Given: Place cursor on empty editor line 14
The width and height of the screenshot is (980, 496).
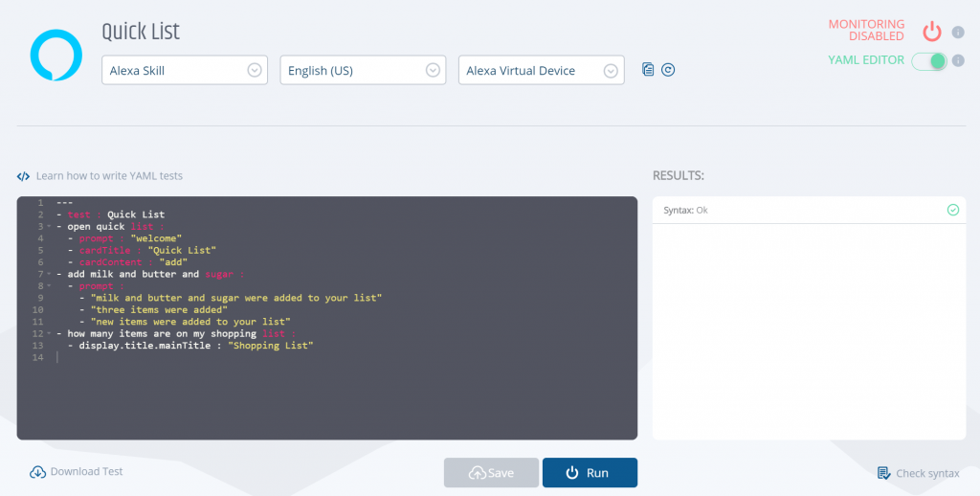Looking at the screenshot, I should 346,357.
